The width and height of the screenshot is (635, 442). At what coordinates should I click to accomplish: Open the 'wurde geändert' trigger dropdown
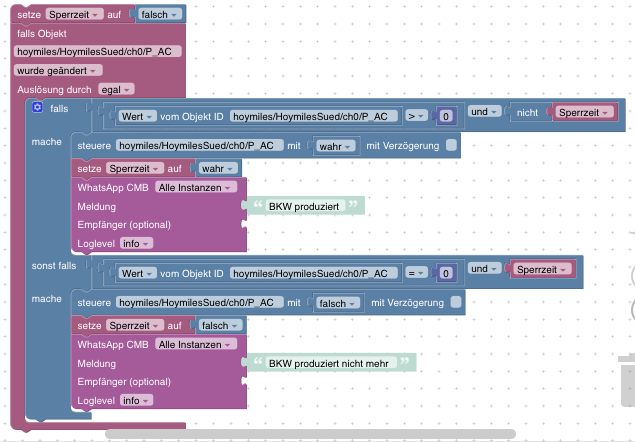[58, 70]
